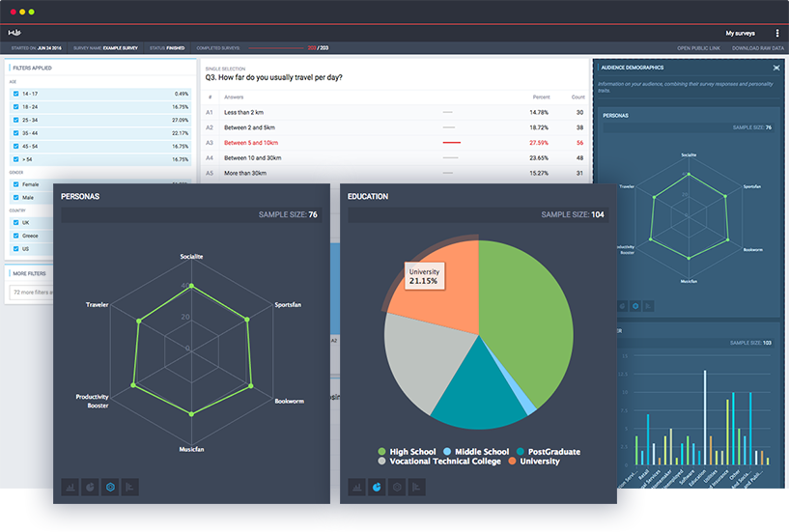Click Download Raw Data

[x=758, y=48]
